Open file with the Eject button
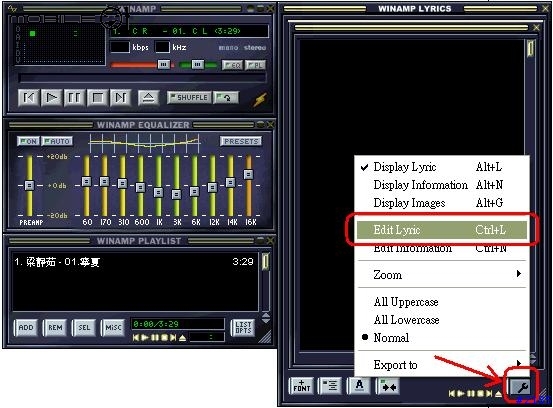The image size is (553, 408). click(148, 98)
